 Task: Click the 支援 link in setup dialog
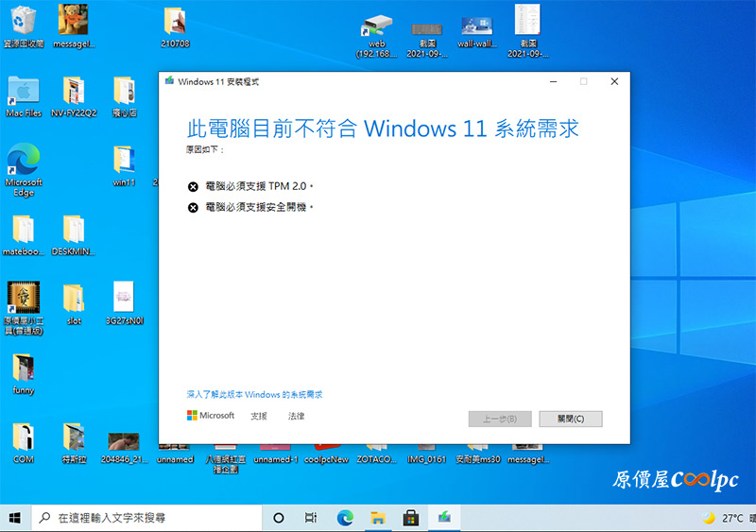pos(258,416)
